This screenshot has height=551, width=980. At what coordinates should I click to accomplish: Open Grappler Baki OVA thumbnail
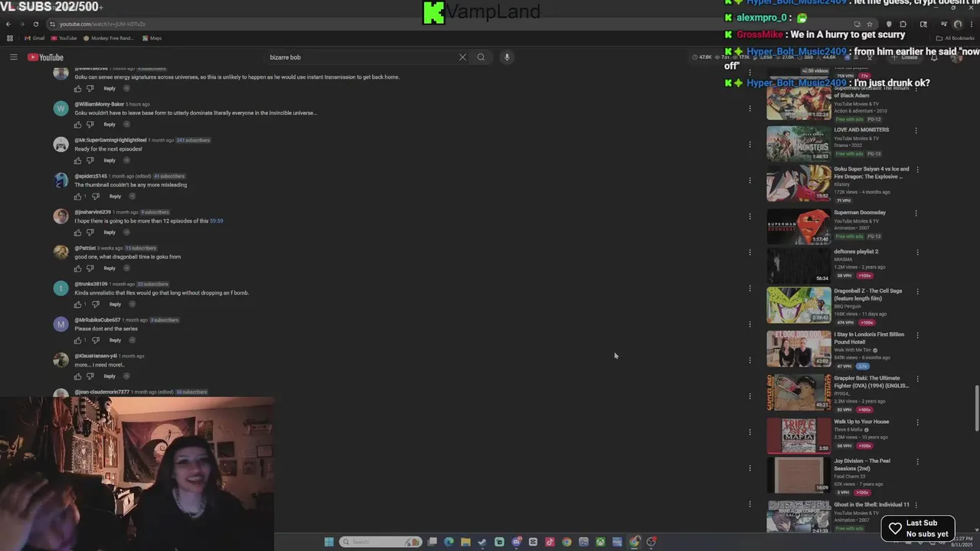tap(799, 393)
